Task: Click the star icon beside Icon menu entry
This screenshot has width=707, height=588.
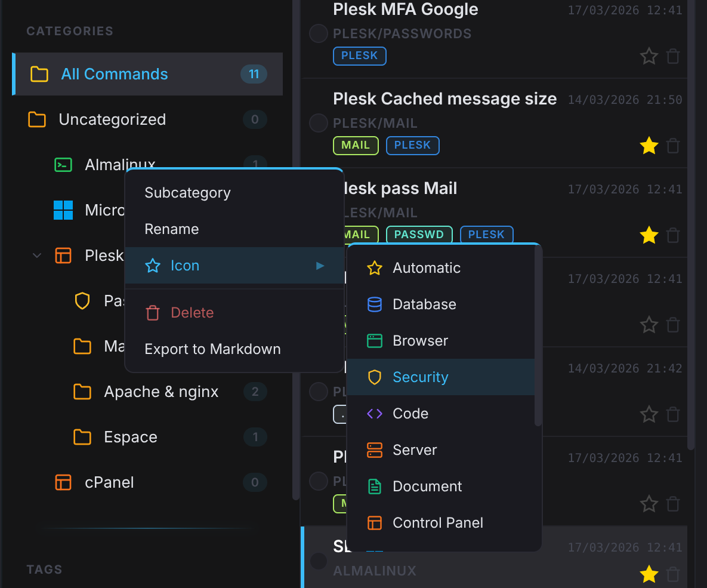Action: 153,266
